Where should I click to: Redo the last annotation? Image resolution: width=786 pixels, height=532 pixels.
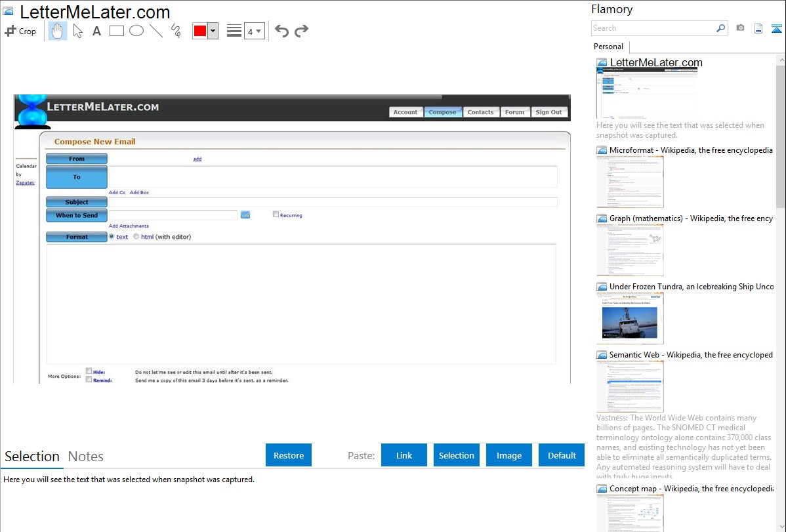pyautogui.click(x=301, y=31)
